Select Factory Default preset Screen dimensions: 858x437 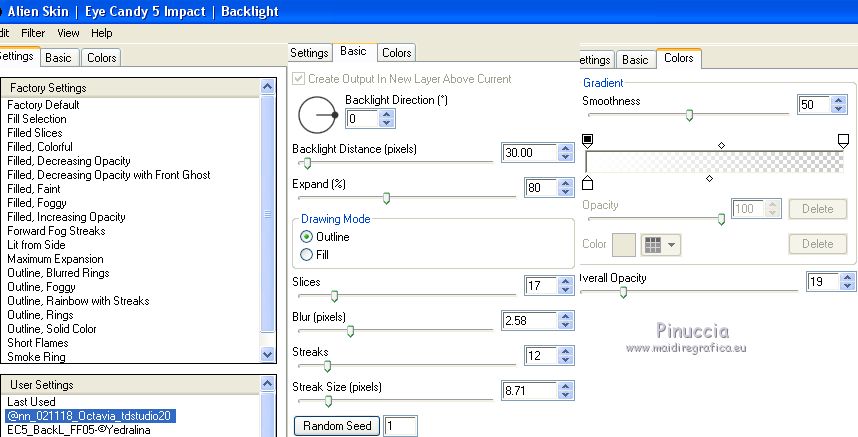pyautogui.click(x=43, y=105)
